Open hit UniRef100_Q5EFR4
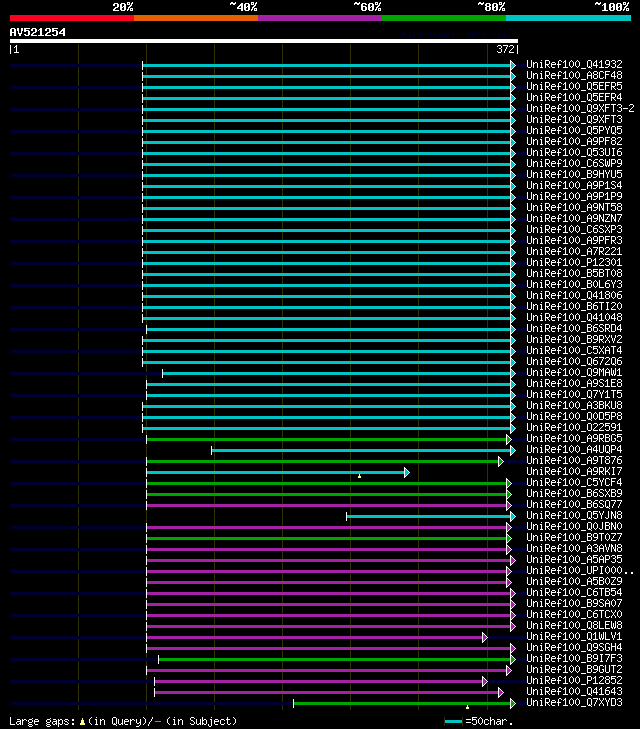The width and height of the screenshot is (640, 729). [x=574, y=97]
